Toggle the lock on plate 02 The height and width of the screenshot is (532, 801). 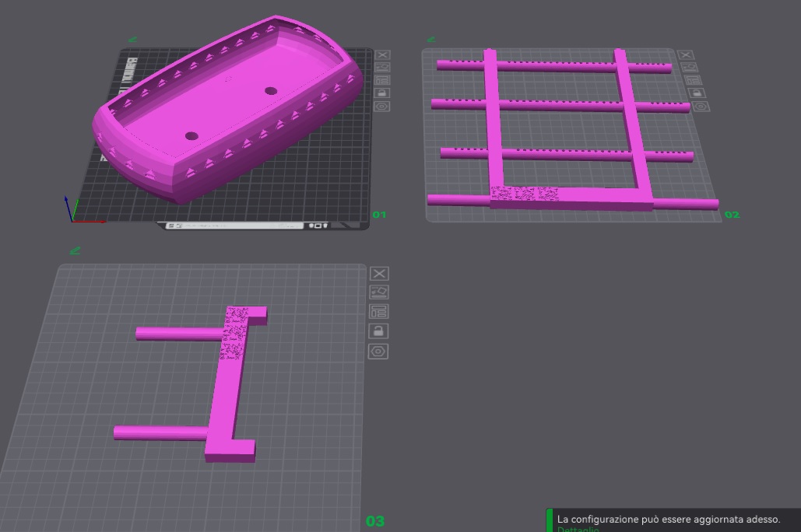point(697,93)
